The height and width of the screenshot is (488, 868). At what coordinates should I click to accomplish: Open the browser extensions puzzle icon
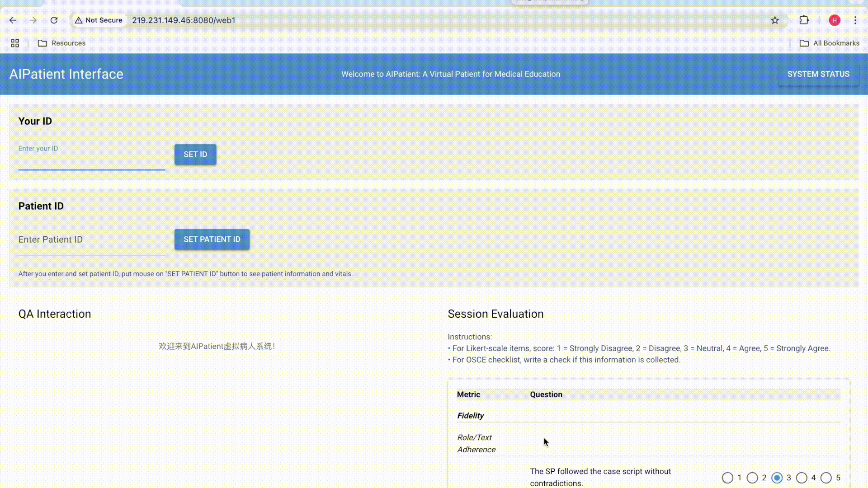tap(804, 20)
